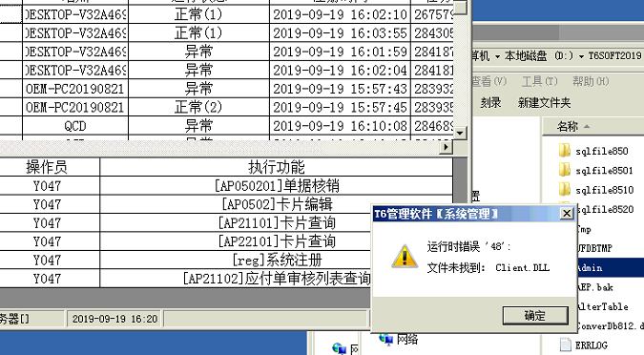Screen dimensions: 644x355
Task: Click the 确定 button in error dialog
Action: (x=535, y=316)
